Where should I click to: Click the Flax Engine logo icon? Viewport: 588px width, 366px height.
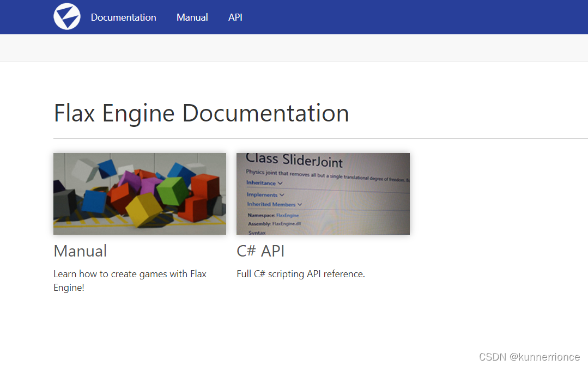[66, 16]
